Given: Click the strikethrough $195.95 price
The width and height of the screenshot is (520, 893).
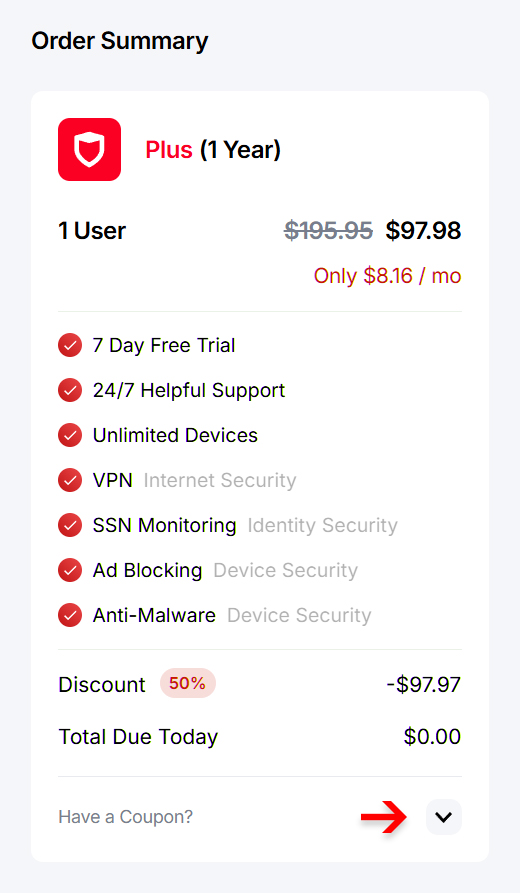Looking at the screenshot, I should click(x=329, y=231).
